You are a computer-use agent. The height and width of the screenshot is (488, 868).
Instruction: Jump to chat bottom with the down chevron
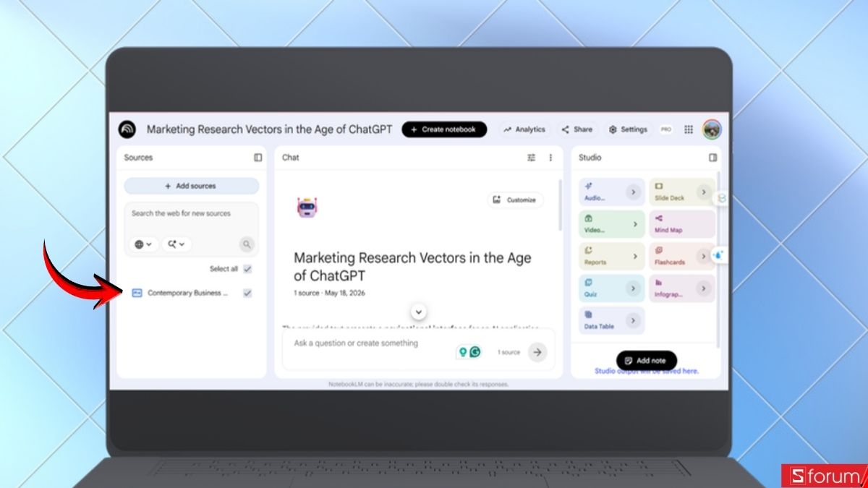(418, 312)
